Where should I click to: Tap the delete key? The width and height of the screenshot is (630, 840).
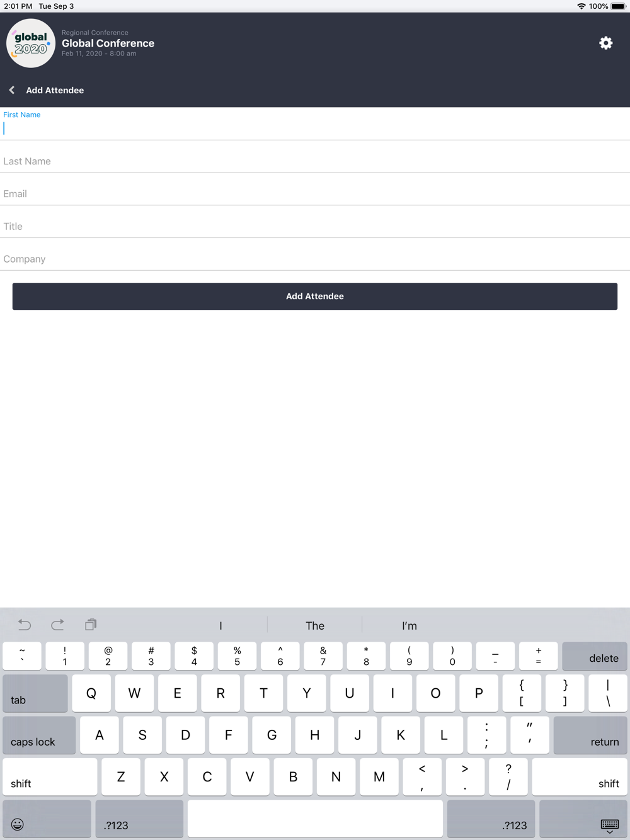(x=594, y=656)
